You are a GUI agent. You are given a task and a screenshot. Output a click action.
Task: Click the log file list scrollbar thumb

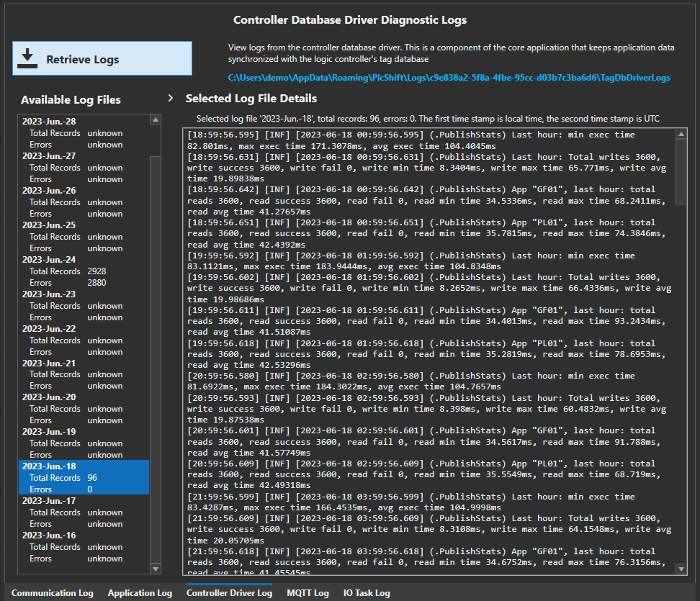coord(156,360)
